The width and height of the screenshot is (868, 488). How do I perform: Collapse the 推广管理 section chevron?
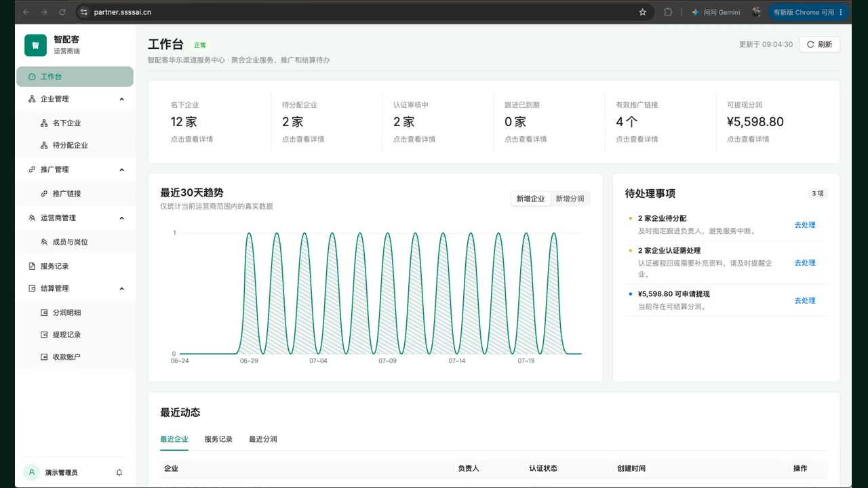(x=122, y=169)
